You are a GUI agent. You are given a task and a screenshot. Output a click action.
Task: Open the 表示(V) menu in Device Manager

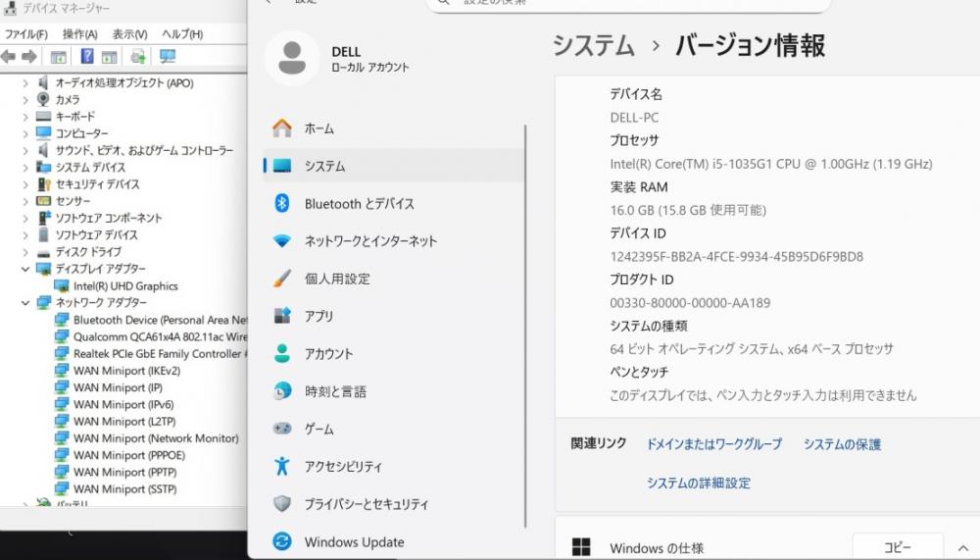point(129,34)
